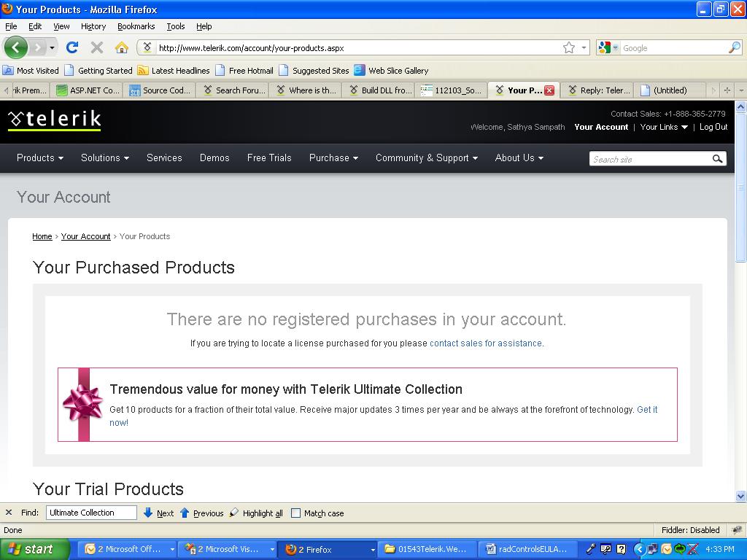Viewport: 747px width, 560px height.
Task: Switch to the ASP.NET Co... tab
Action: (88, 90)
